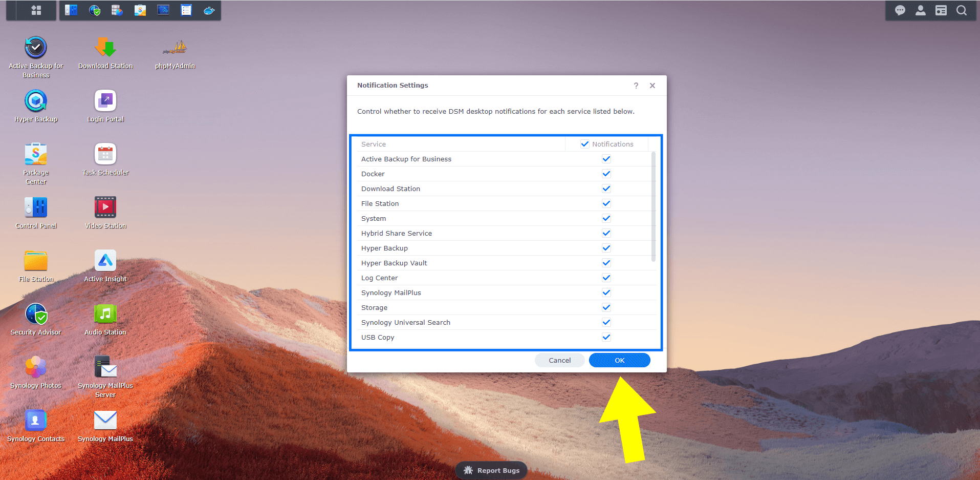Open Storage Manager from the top taskbar
The image size is (980, 480).
coord(117,10)
